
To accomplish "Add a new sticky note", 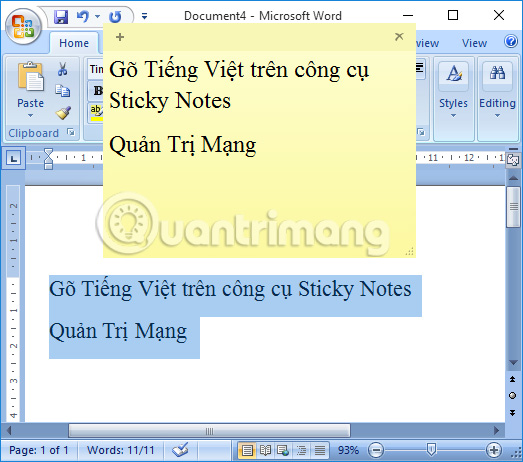I will click(x=120, y=37).
